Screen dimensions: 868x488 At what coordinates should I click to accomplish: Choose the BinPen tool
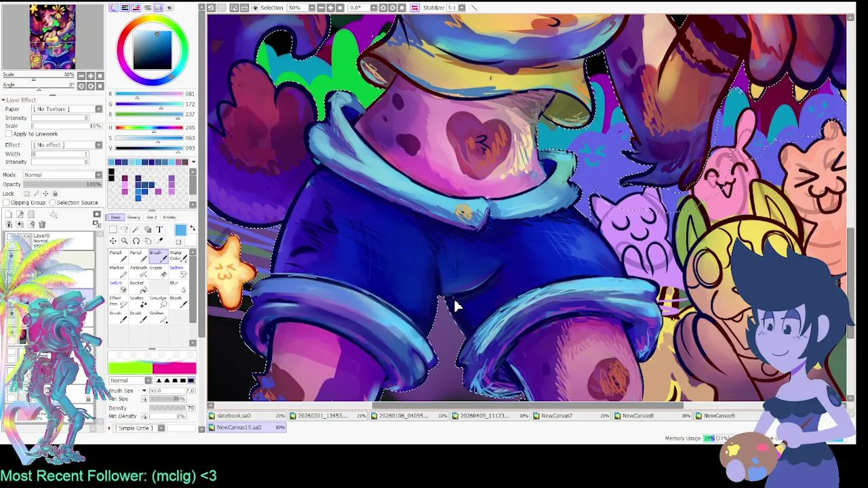pyautogui.click(x=158, y=317)
